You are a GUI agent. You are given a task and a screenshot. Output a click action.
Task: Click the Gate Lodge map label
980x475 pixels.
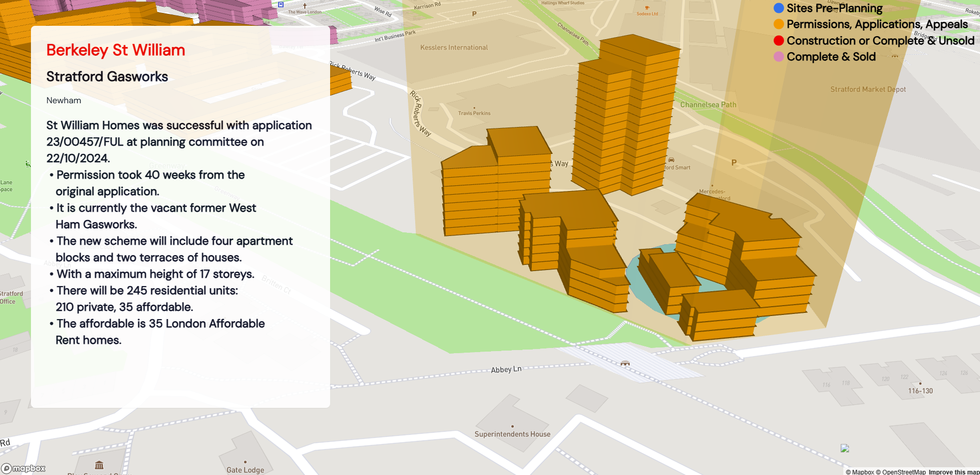click(x=245, y=470)
